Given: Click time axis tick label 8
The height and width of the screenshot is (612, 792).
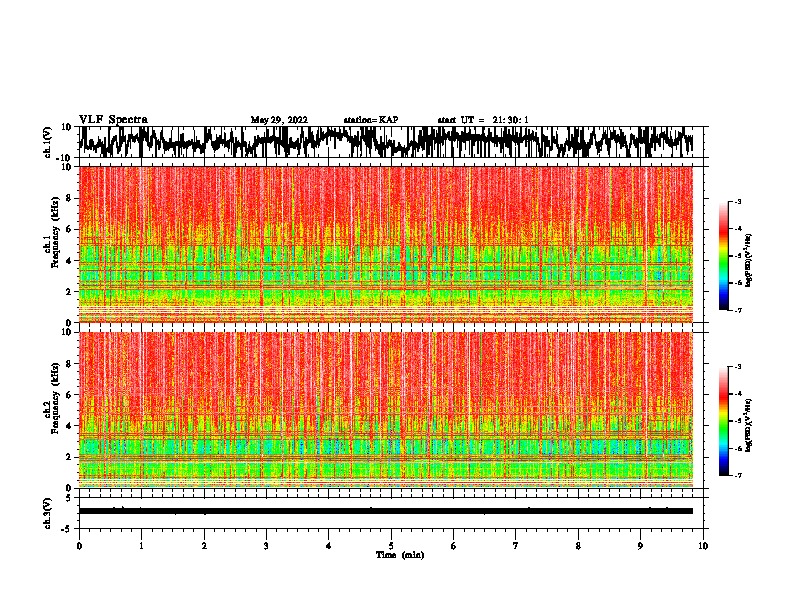Looking at the screenshot, I should click(x=578, y=546).
